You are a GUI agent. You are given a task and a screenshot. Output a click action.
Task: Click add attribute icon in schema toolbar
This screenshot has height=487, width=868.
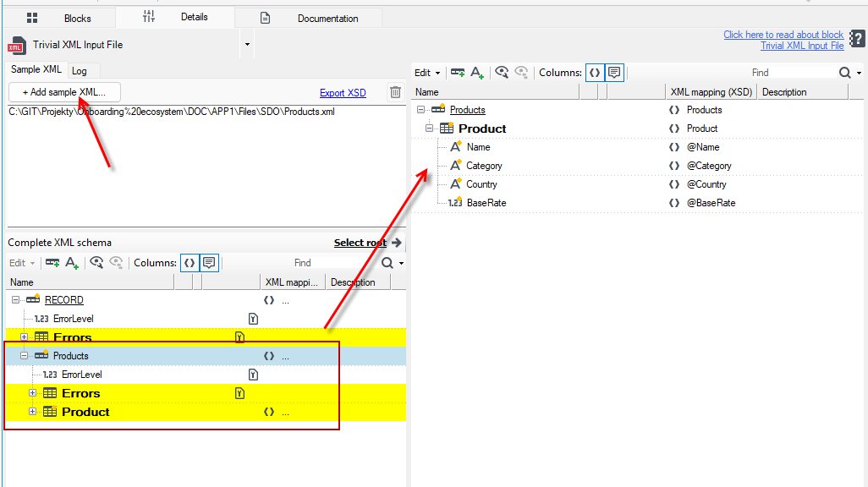[x=72, y=263]
